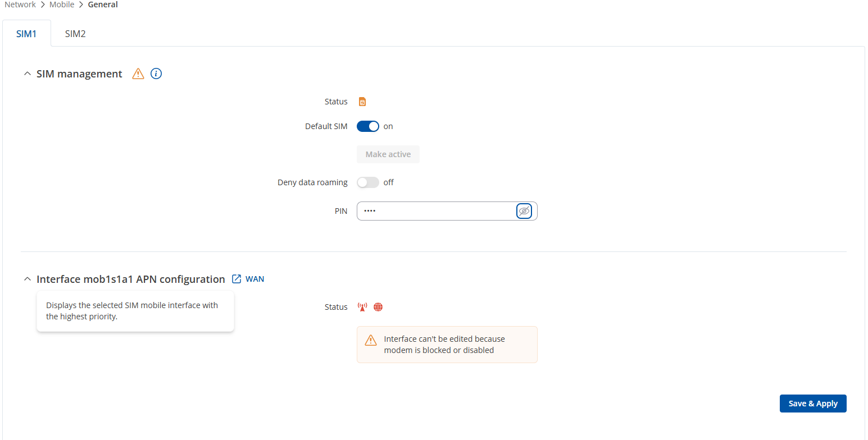Collapse the SIM management section
Viewport: 868px width, 440px height.
pos(27,74)
